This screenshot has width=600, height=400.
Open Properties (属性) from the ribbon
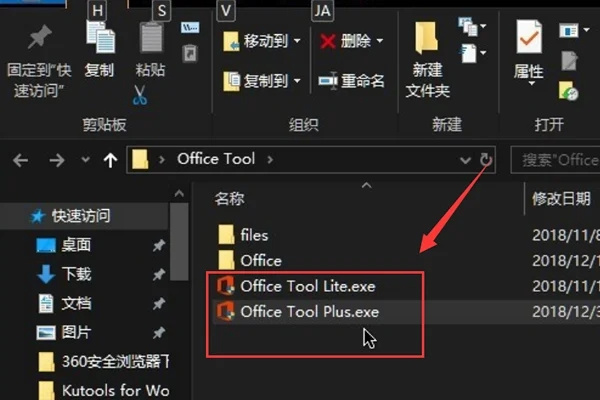pos(529,53)
